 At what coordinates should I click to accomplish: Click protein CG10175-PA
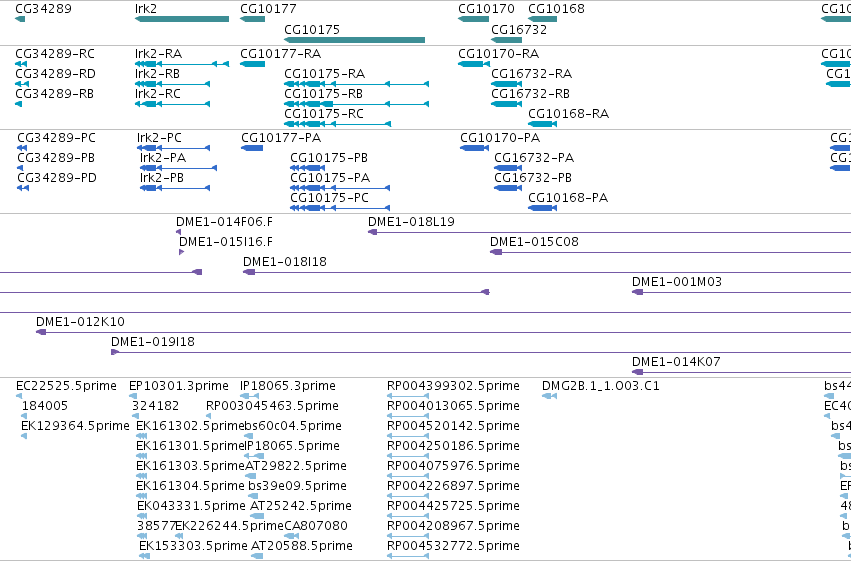(x=340, y=188)
